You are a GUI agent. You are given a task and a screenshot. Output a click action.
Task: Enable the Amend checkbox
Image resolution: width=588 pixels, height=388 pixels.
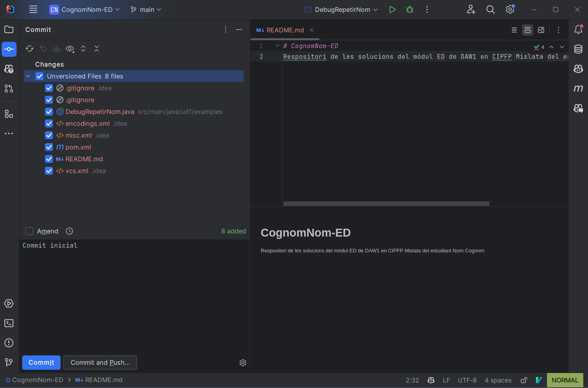tap(29, 231)
